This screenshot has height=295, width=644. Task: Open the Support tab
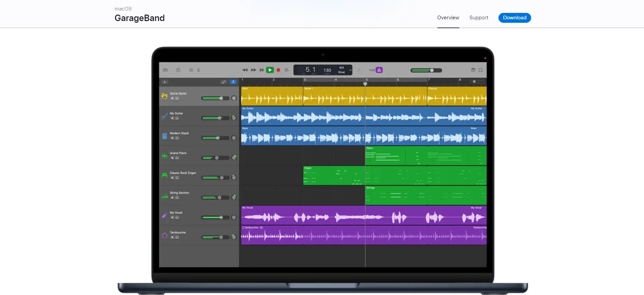[x=478, y=18]
